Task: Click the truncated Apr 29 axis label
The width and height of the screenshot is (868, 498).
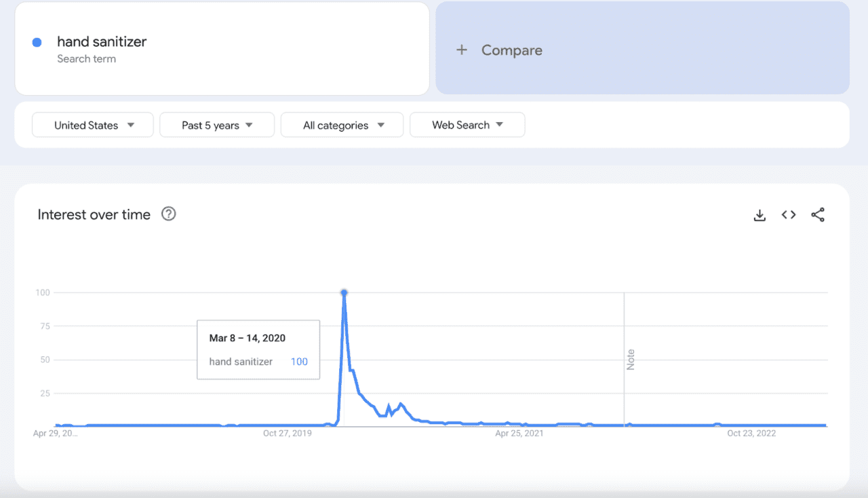Action: point(56,433)
